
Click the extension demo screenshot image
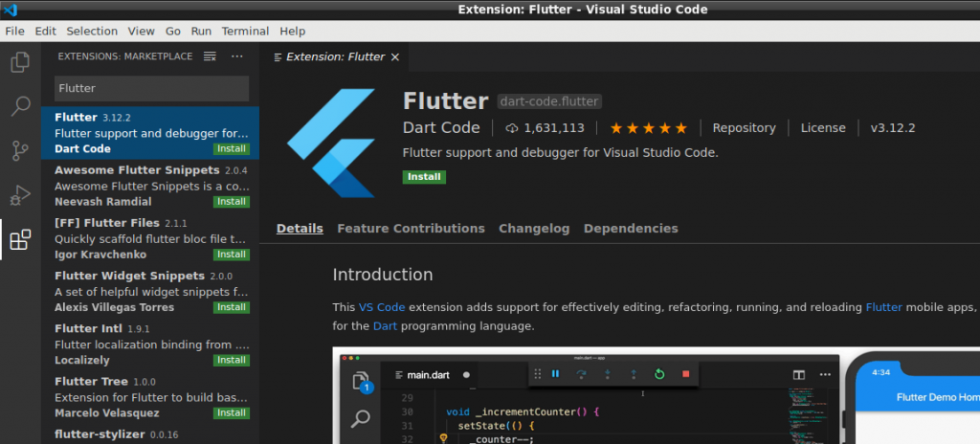tap(657, 396)
